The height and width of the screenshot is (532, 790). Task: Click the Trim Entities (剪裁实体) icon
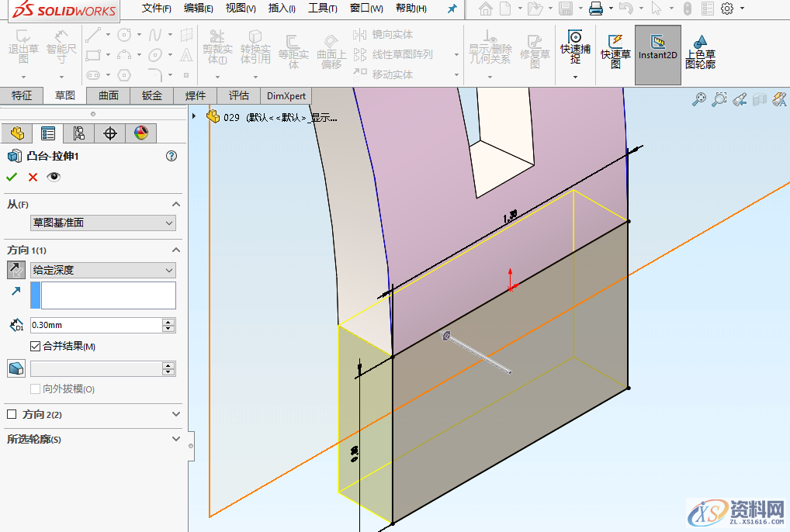click(x=218, y=48)
